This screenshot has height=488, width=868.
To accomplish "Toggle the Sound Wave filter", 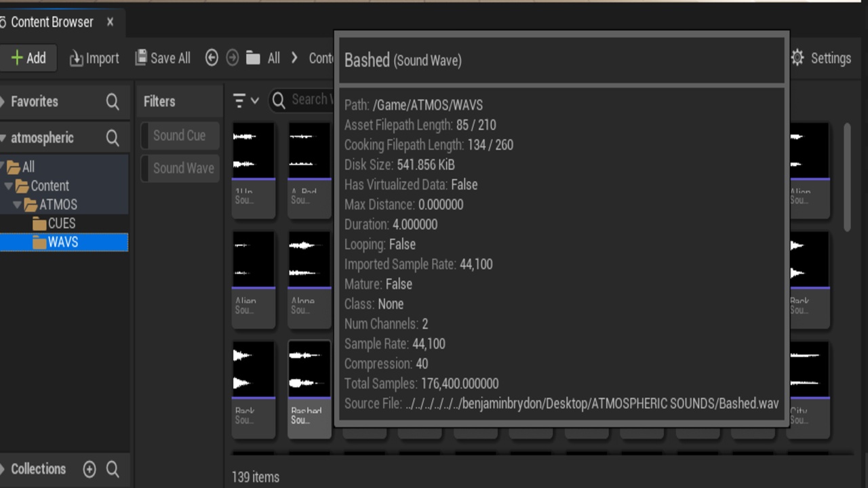I will coord(180,168).
